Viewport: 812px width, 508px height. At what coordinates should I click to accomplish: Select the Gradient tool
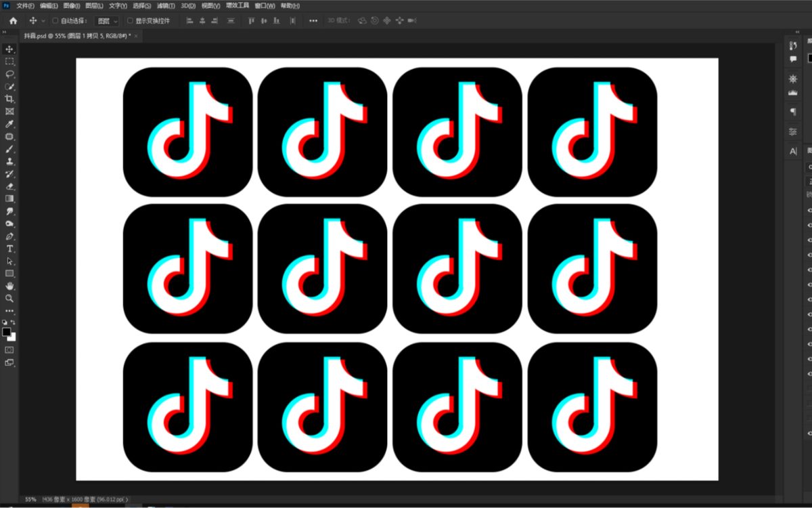click(x=9, y=198)
